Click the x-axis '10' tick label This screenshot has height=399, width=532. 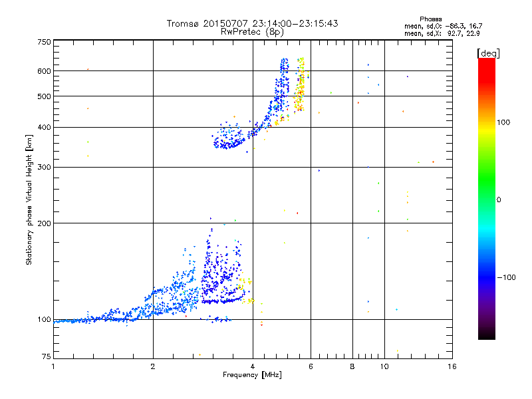tap(384, 366)
